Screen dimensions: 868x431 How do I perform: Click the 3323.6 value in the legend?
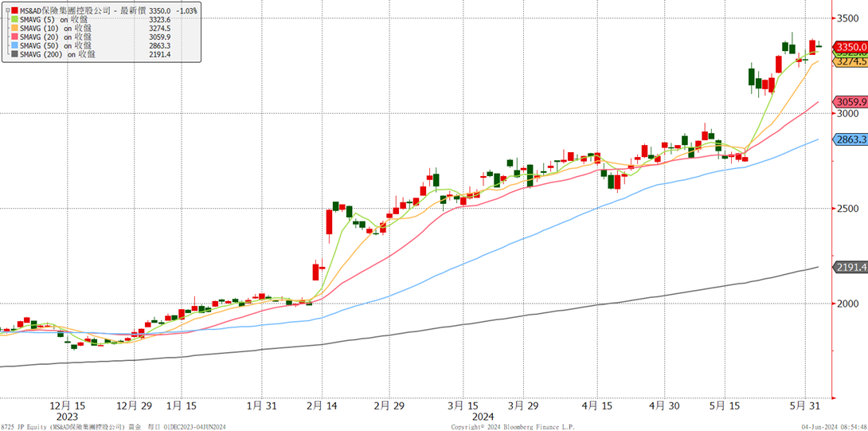(x=159, y=19)
